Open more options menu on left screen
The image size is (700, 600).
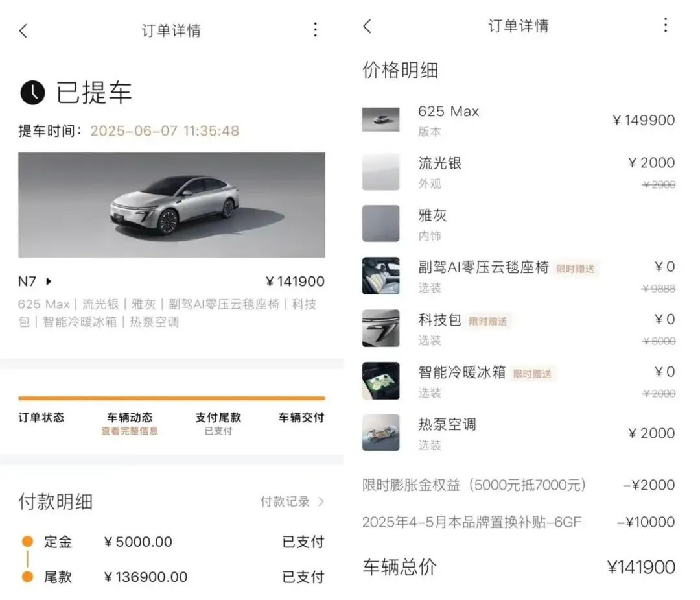click(315, 30)
